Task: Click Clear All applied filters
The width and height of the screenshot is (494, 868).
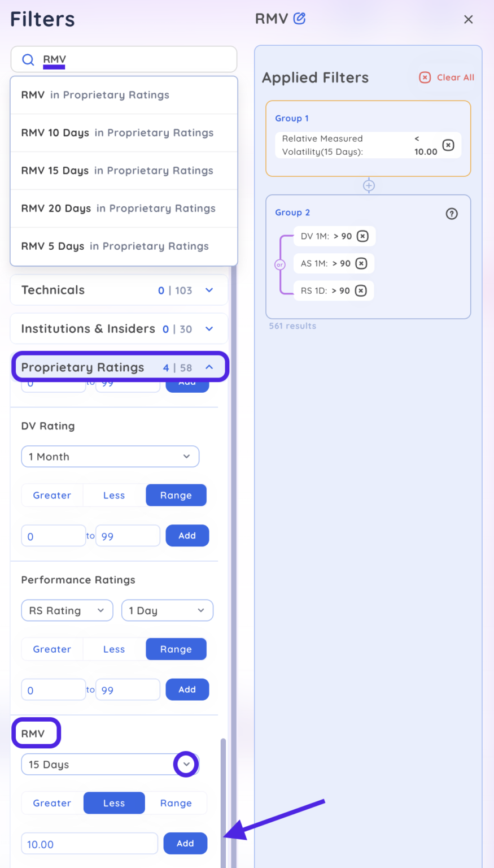Action: [447, 77]
